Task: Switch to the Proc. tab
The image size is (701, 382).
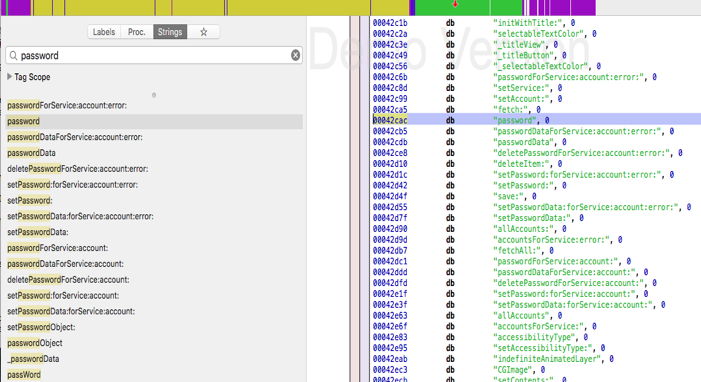Action: (x=137, y=32)
